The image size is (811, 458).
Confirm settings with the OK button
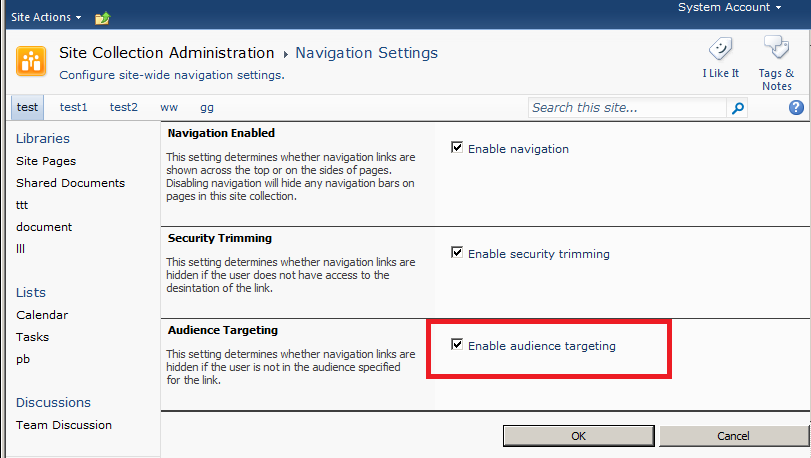pos(579,436)
